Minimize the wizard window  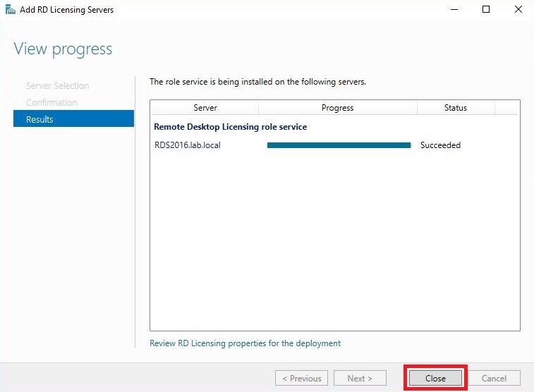click(454, 9)
